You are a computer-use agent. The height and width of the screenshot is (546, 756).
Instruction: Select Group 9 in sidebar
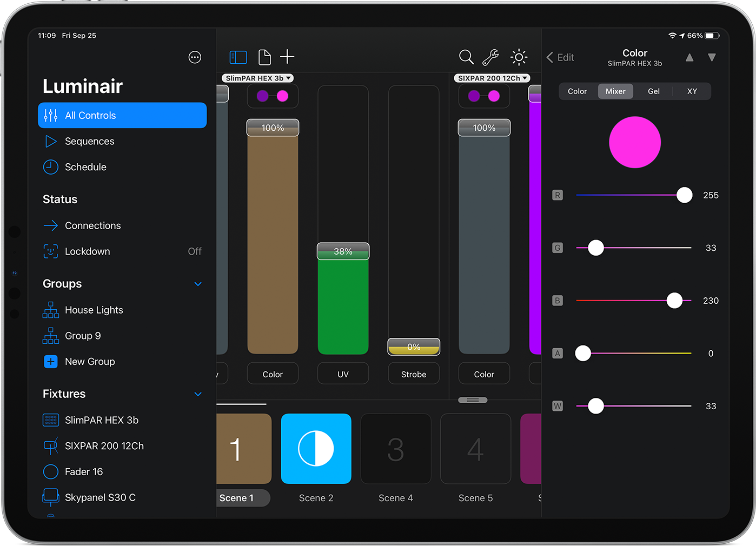pyautogui.click(x=122, y=336)
